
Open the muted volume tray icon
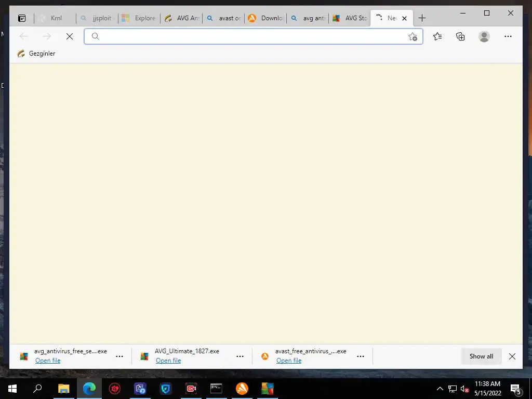click(x=464, y=389)
